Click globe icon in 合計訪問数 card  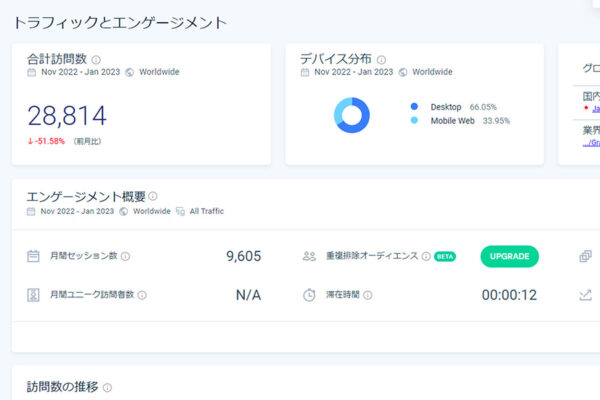[130, 72]
